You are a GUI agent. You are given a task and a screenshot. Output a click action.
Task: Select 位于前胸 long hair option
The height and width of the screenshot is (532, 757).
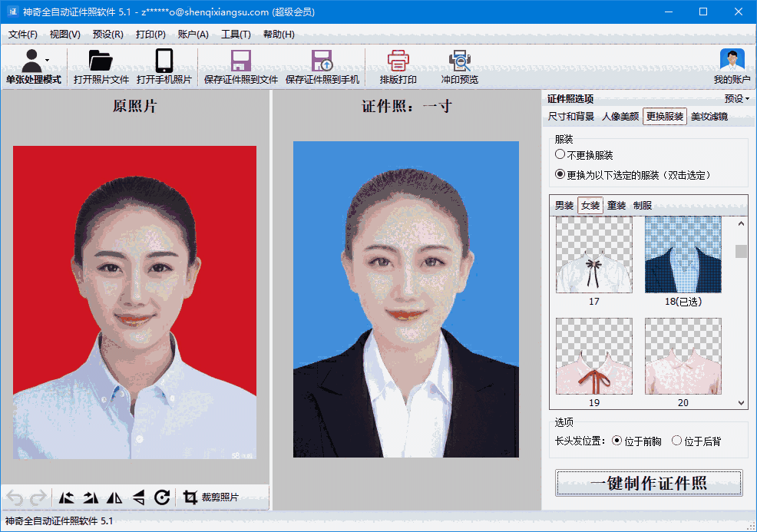(618, 441)
